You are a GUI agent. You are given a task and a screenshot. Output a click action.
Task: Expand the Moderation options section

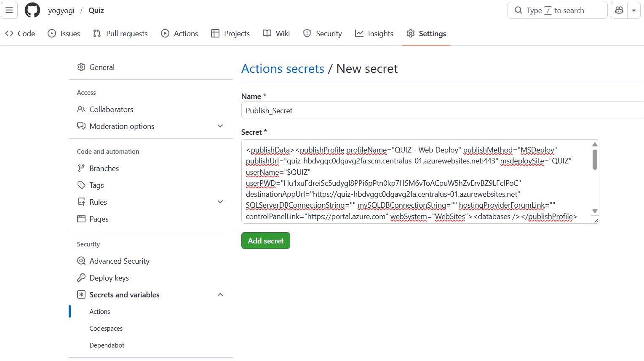pyautogui.click(x=220, y=126)
